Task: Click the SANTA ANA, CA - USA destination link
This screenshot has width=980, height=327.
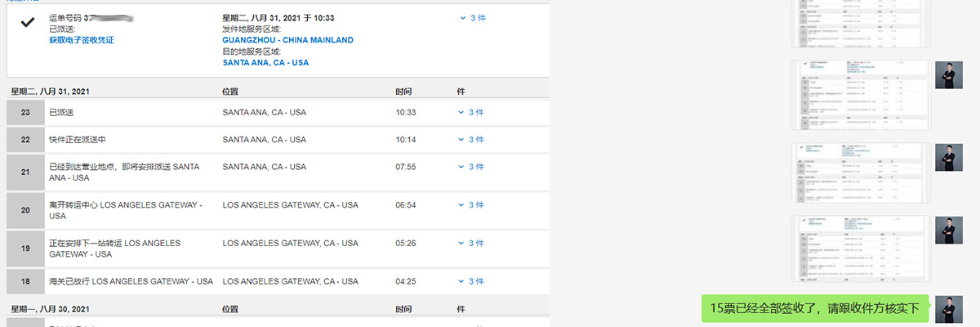Action: point(265,63)
